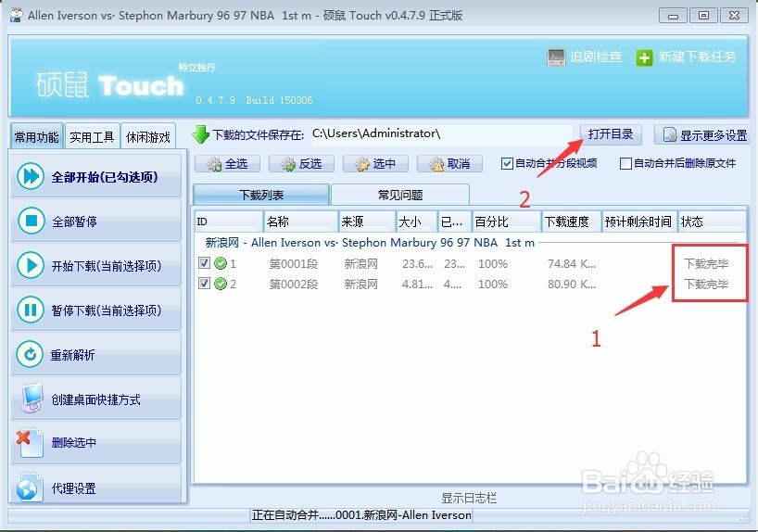Close the 硕鼠 Touch window
This screenshot has width=758, height=532.
coord(734,16)
